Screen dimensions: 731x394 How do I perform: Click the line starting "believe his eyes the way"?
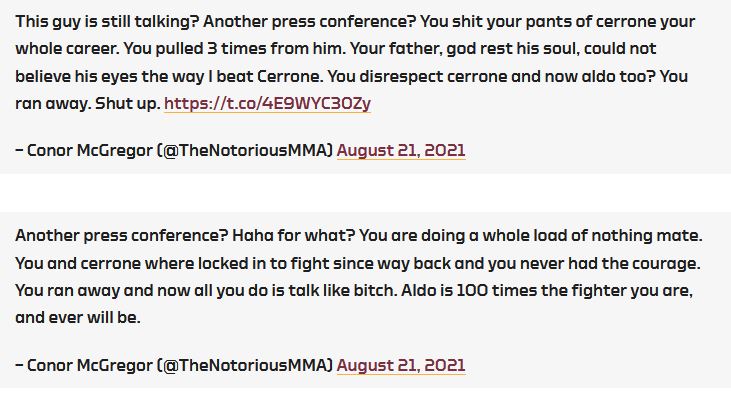tap(352, 76)
